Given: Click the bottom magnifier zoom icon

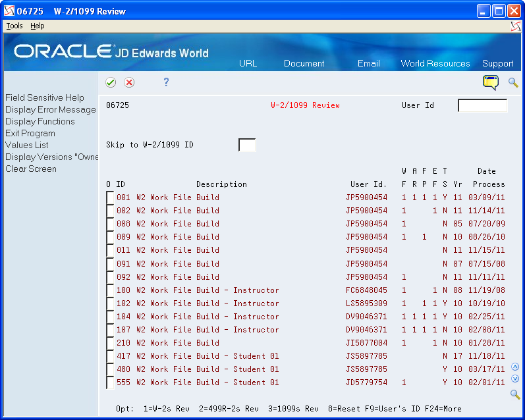Looking at the screenshot, I should [515, 394].
